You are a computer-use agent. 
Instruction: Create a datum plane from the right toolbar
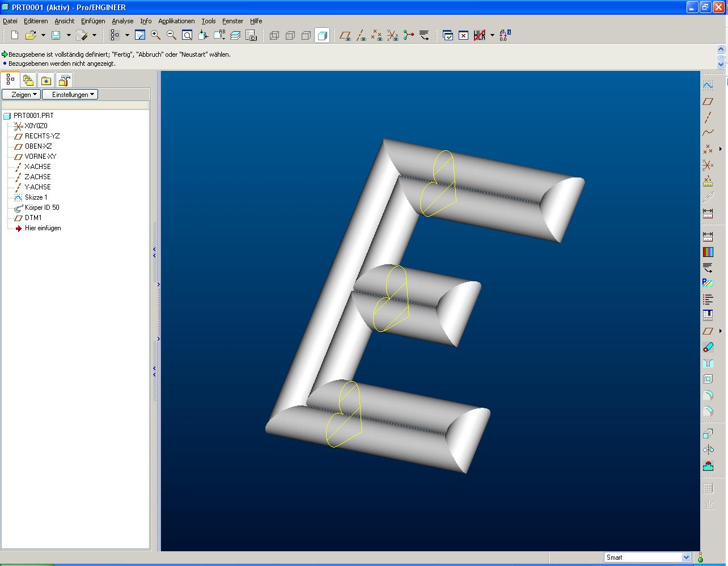pyautogui.click(x=708, y=102)
